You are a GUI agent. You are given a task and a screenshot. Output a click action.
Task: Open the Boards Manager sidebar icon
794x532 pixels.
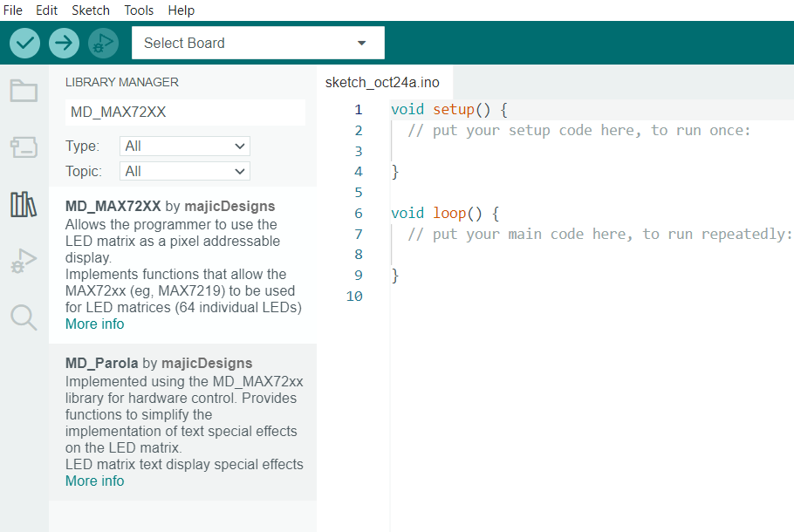[x=24, y=147]
